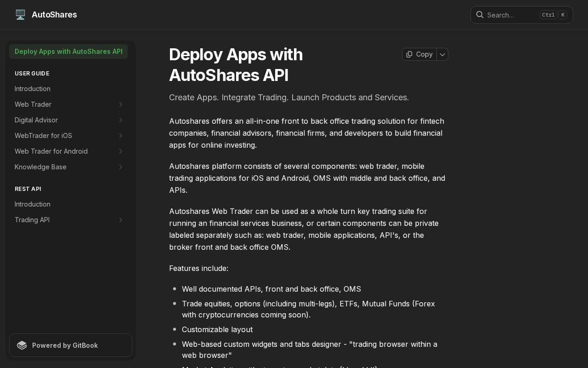Expand the Digital Advisor section chevron

click(121, 120)
